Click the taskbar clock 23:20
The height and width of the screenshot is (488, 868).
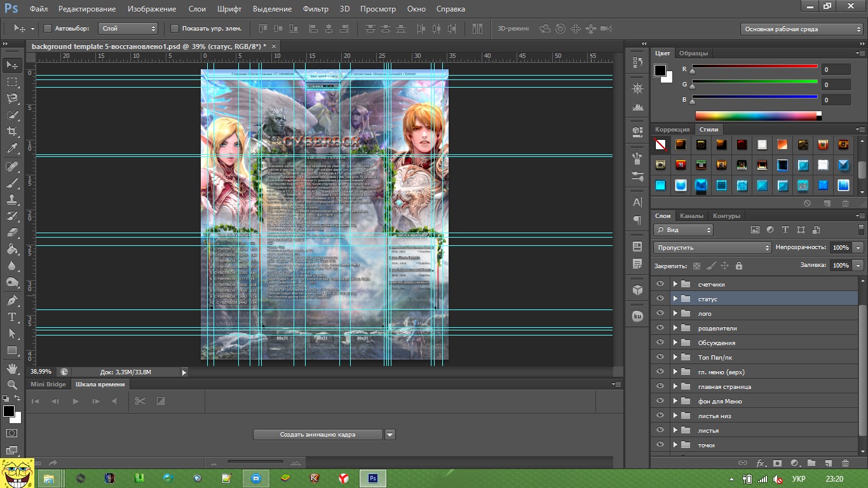[834, 478]
